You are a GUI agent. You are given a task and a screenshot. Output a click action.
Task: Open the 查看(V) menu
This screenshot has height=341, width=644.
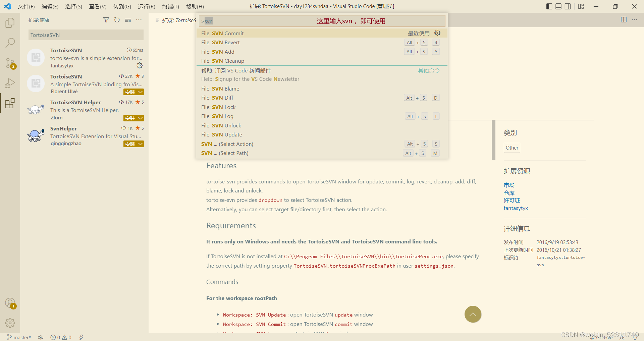(98, 6)
